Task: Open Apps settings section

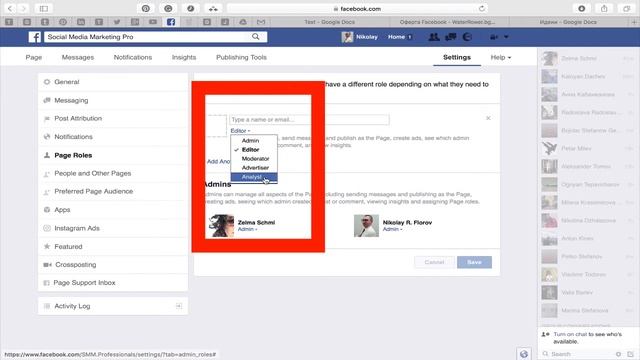Action: pos(113,210)
